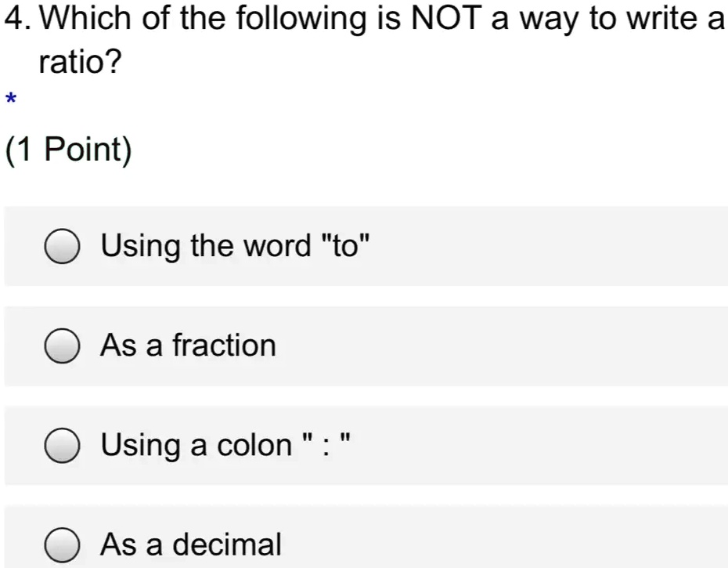Click the text "Using the word 'to'"
This screenshot has width=728, height=568.
pos(235,245)
